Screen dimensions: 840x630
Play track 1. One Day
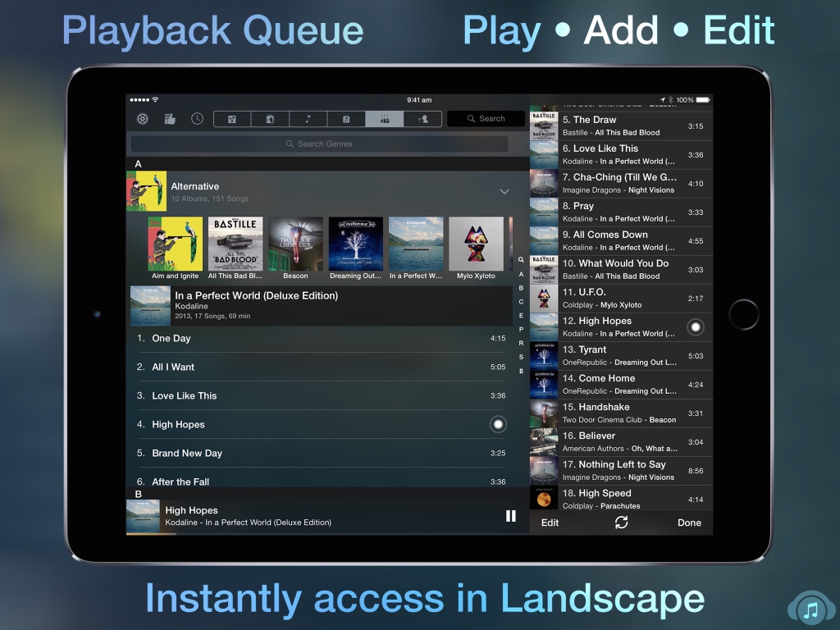(x=321, y=339)
